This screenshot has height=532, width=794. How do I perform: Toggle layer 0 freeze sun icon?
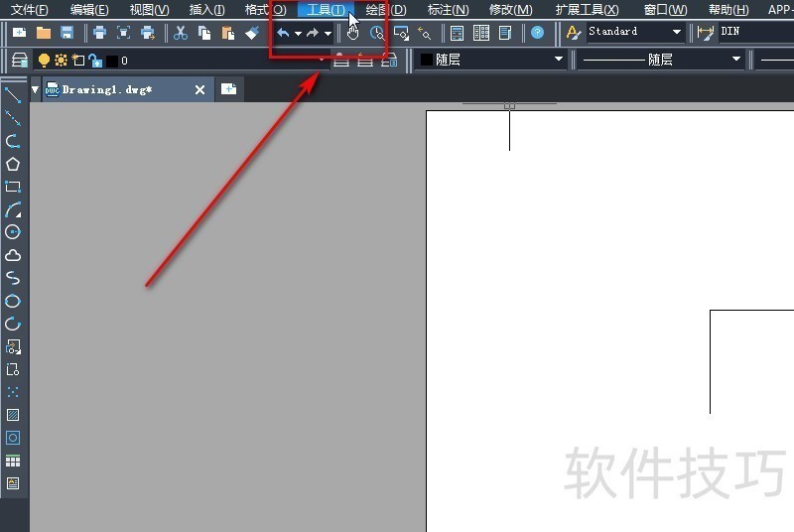pyautogui.click(x=61, y=61)
